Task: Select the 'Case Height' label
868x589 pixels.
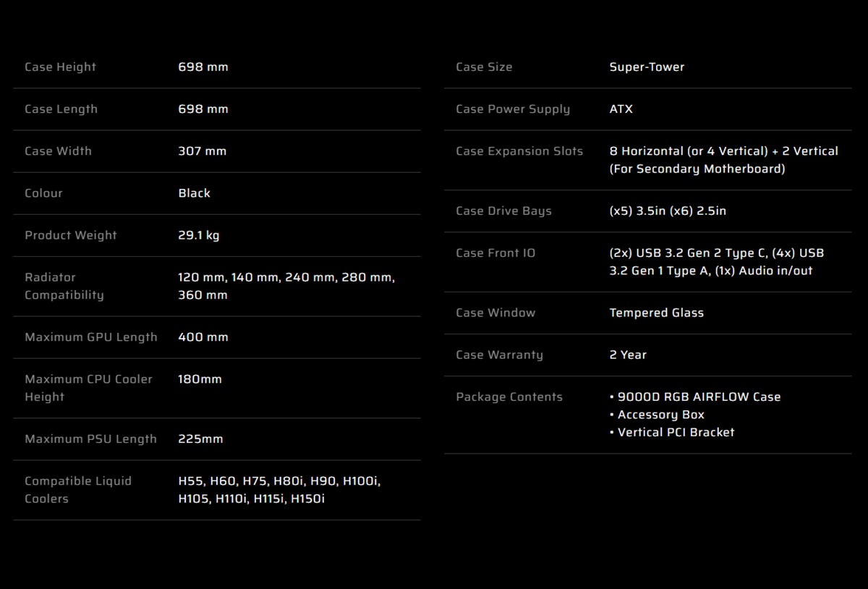Action: click(60, 67)
